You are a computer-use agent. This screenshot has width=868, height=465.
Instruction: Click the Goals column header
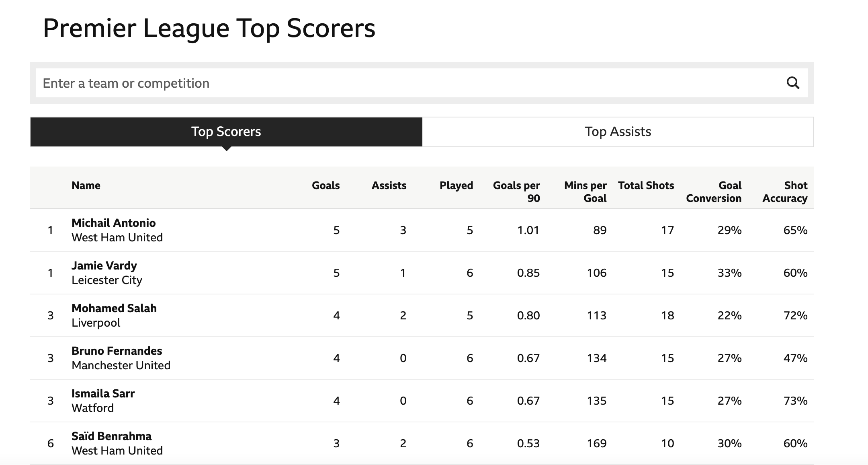tap(326, 185)
